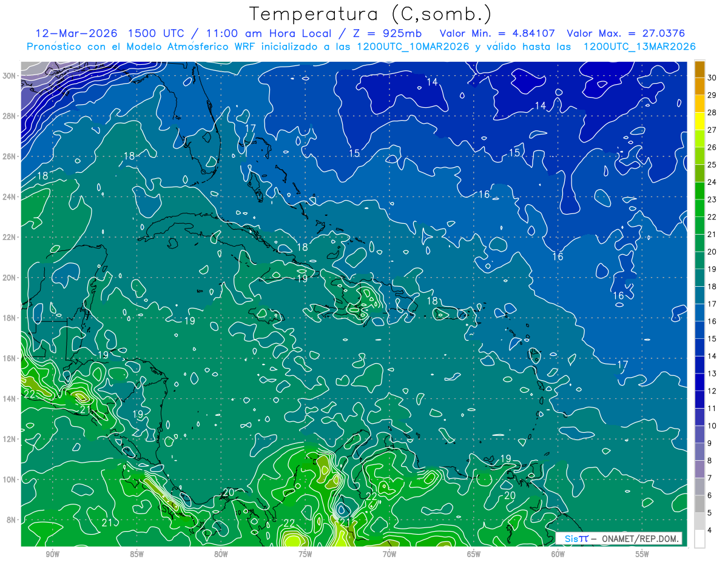Click the colorbar scale label '25'
The height and width of the screenshot is (562, 728).
pyautogui.click(x=712, y=165)
